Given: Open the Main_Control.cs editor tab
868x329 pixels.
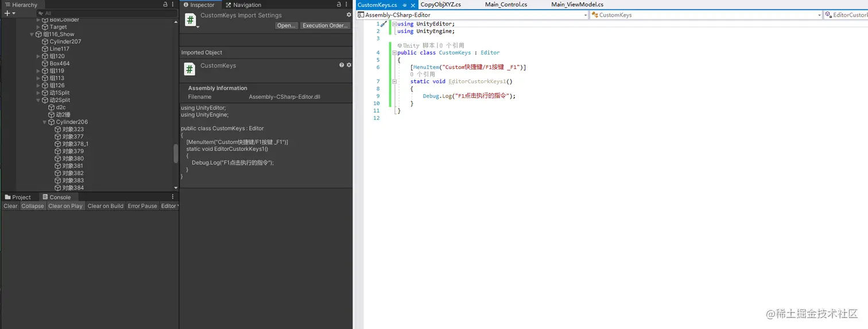Looking at the screenshot, I should point(506,5).
